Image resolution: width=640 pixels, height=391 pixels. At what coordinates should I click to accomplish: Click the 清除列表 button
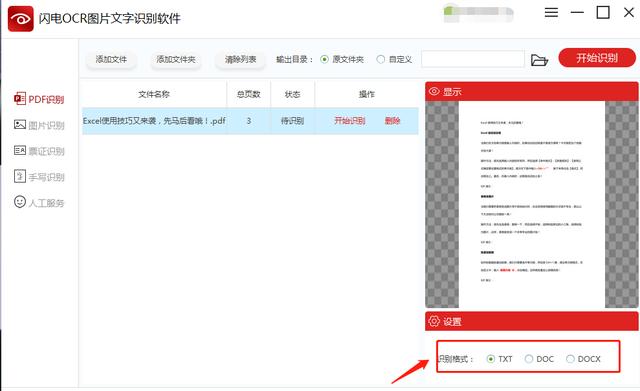[x=240, y=60]
